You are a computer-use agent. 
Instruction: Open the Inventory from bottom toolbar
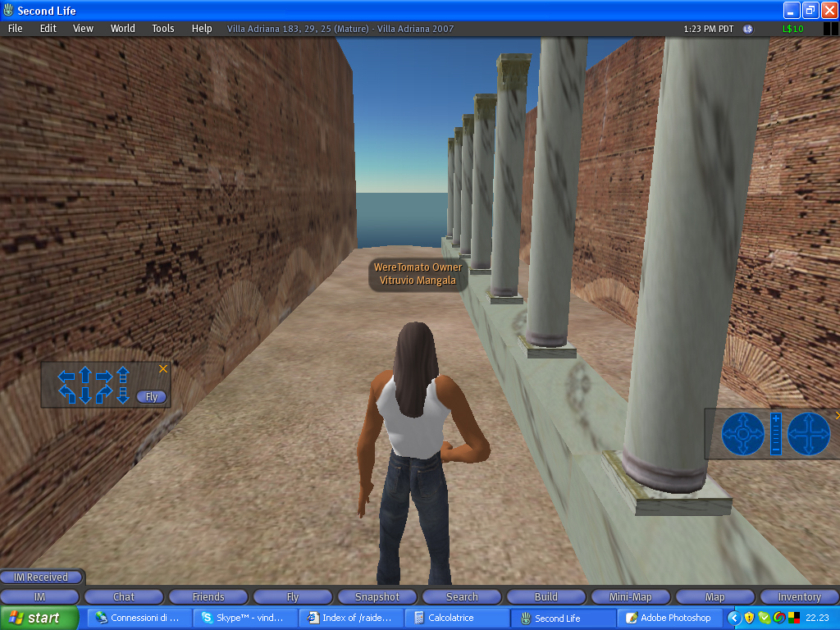(799, 597)
